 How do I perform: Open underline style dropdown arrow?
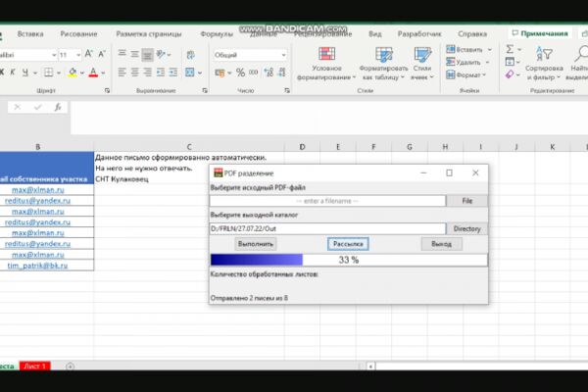pos(35,73)
